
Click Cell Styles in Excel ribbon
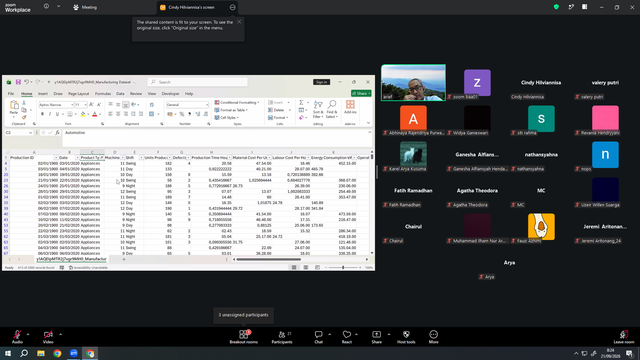point(227,118)
